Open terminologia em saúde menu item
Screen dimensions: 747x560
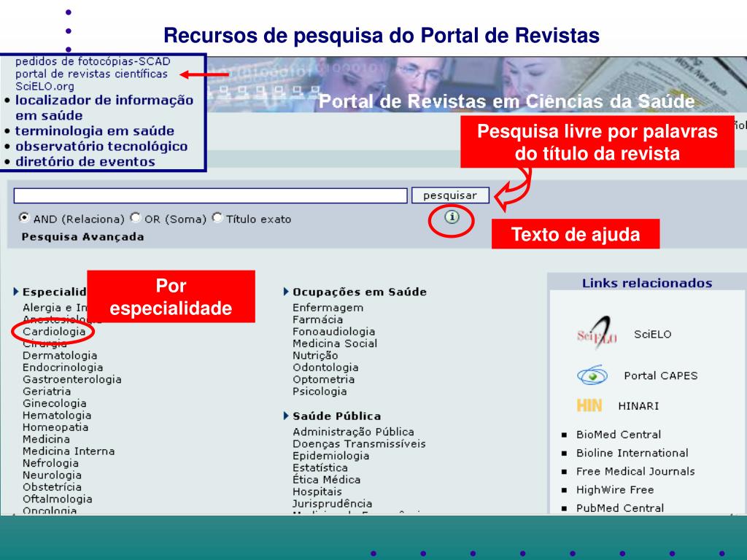click(x=95, y=131)
